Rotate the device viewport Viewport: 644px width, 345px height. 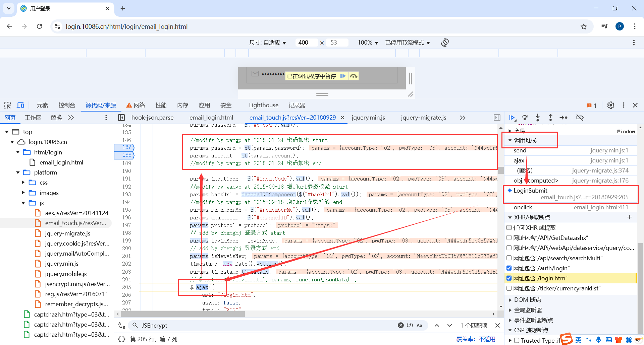[445, 43]
